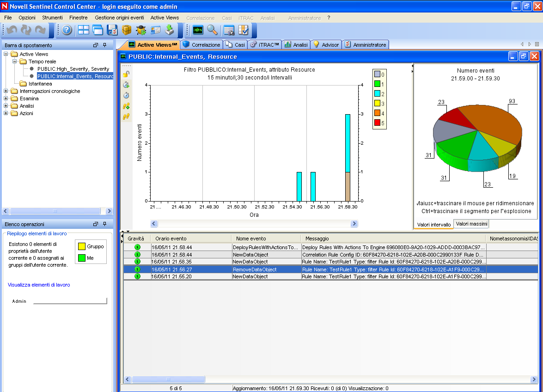Toggle the padlock icon beside the chart
Image resolution: width=543 pixels, height=392 pixels.
pos(126,74)
